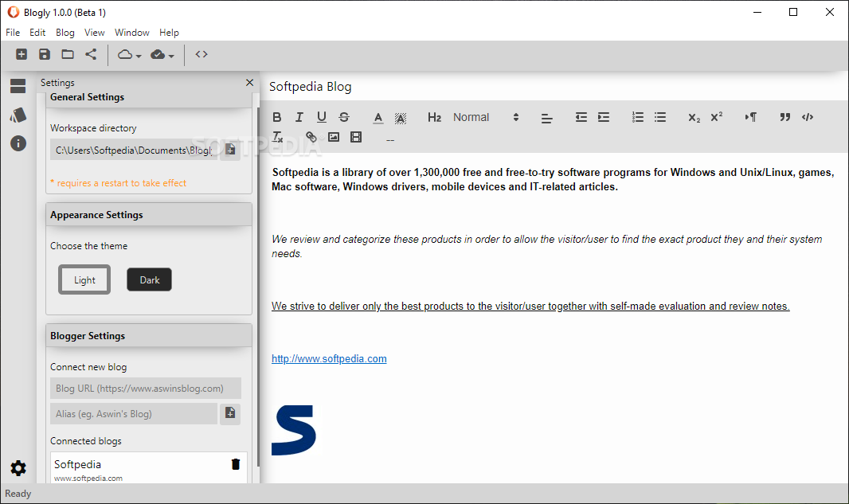
Task: Create a new post with the plus icon
Action: coord(22,54)
